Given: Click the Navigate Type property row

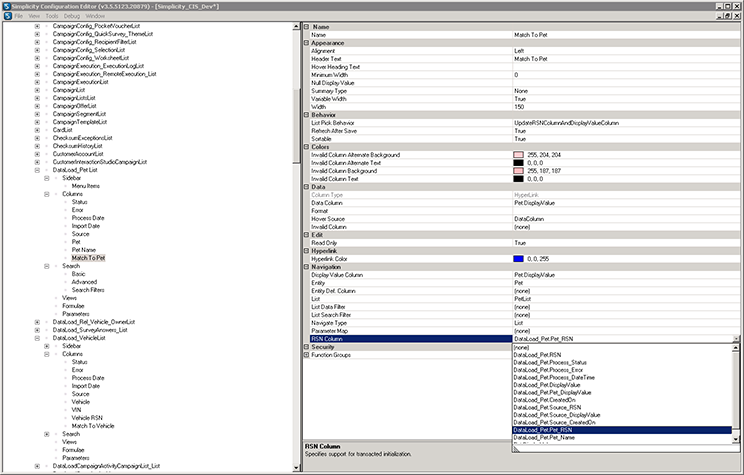Looking at the screenshot, I should pos(524,323).
